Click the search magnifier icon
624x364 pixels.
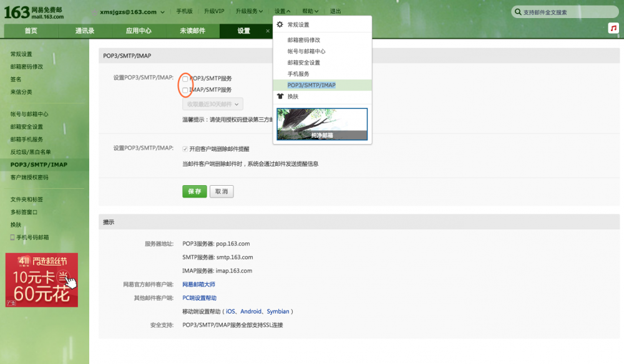(x=518, y=11)
